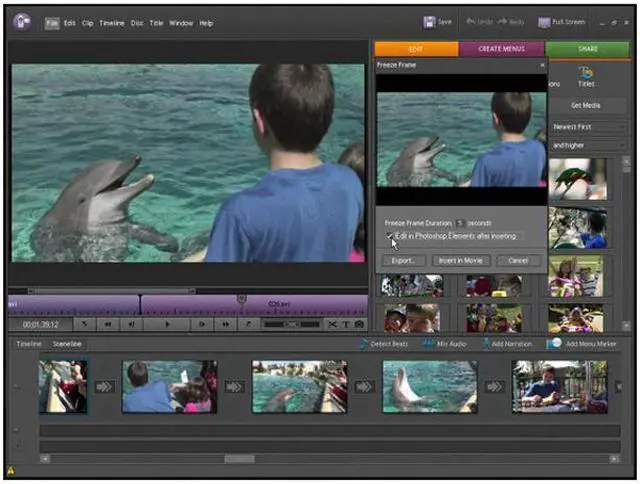
Task: Click the Save disk icon
Action: click(x=429, y=22)
